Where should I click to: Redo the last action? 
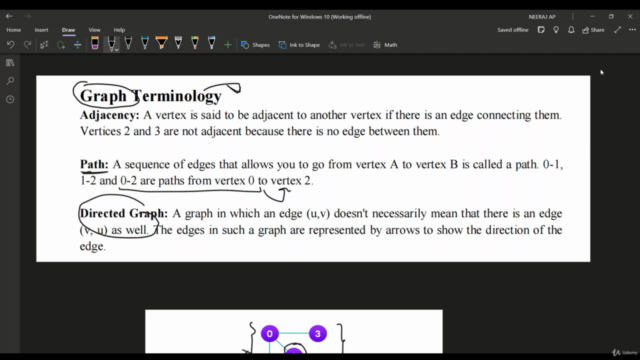click(x=27, y=44)
